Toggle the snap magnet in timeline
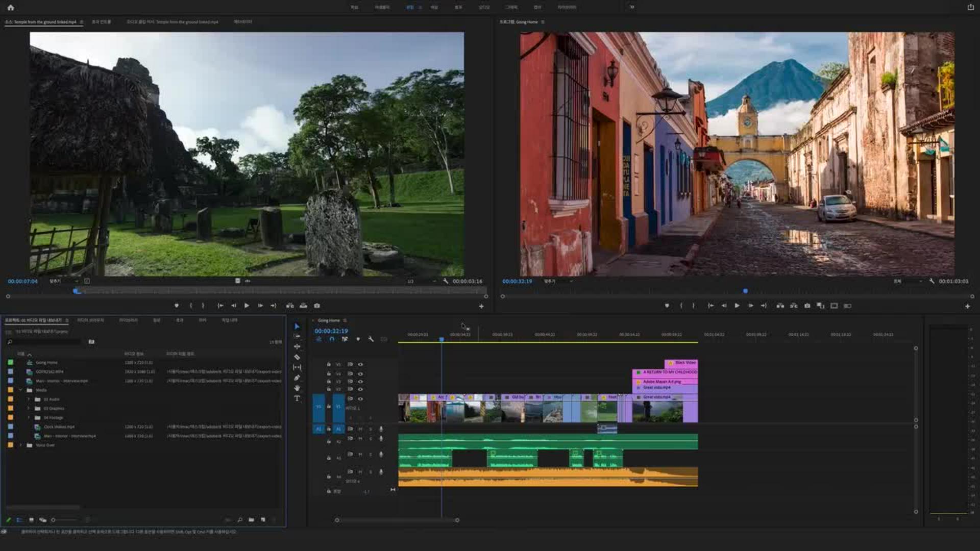This screenshot has height=551, width=980. [x=332, y=339]
